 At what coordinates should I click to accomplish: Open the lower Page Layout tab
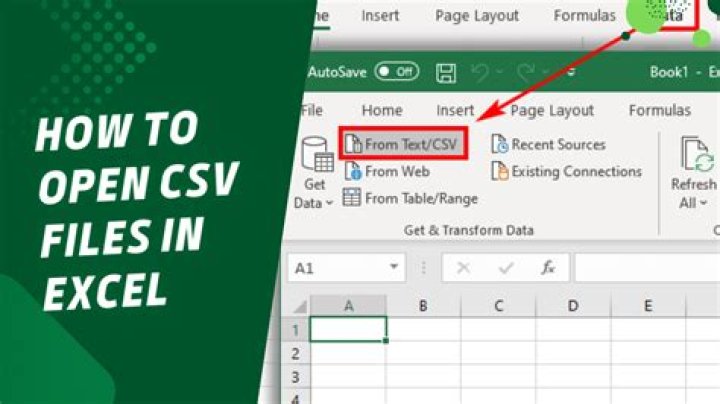point(552,111)
